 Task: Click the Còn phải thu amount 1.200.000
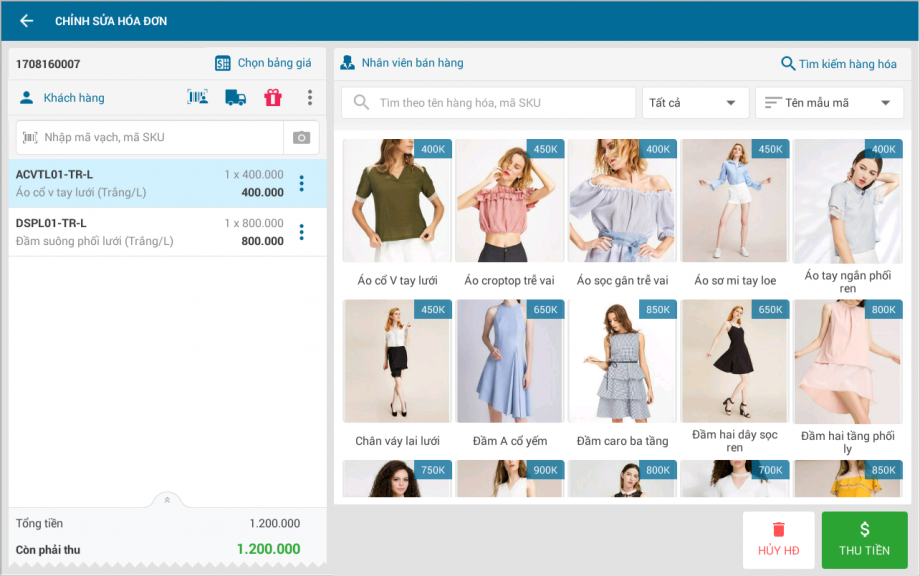(x=268, y=549)
